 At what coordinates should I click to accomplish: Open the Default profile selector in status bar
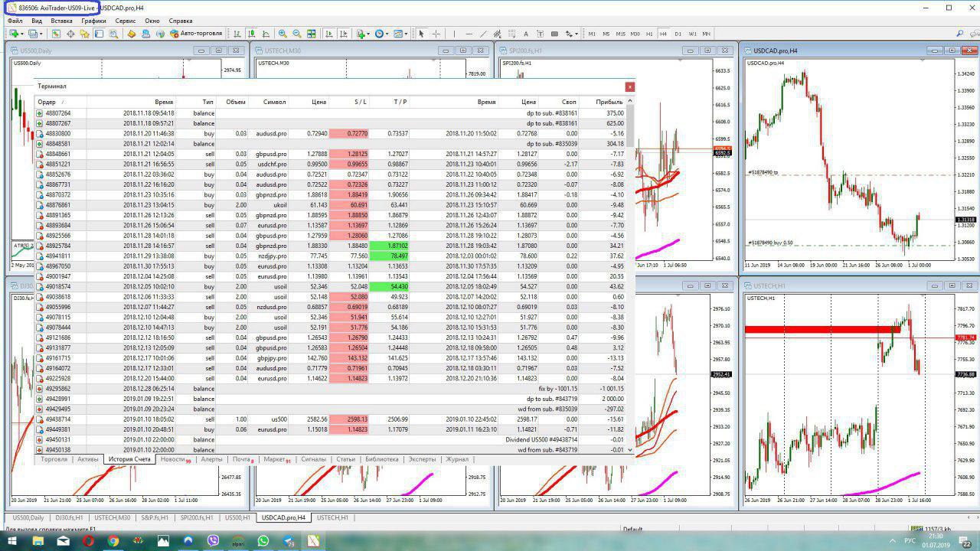632,529
